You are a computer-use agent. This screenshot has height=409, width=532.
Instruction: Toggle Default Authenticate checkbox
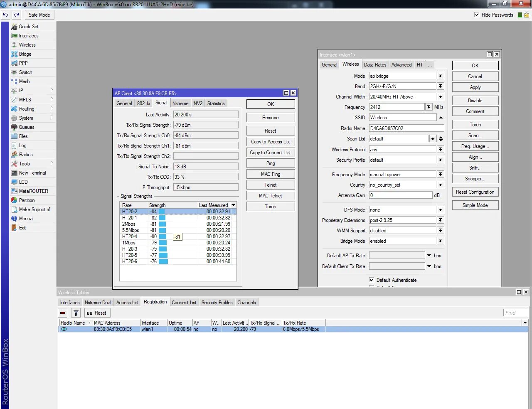tap(372, 280)
